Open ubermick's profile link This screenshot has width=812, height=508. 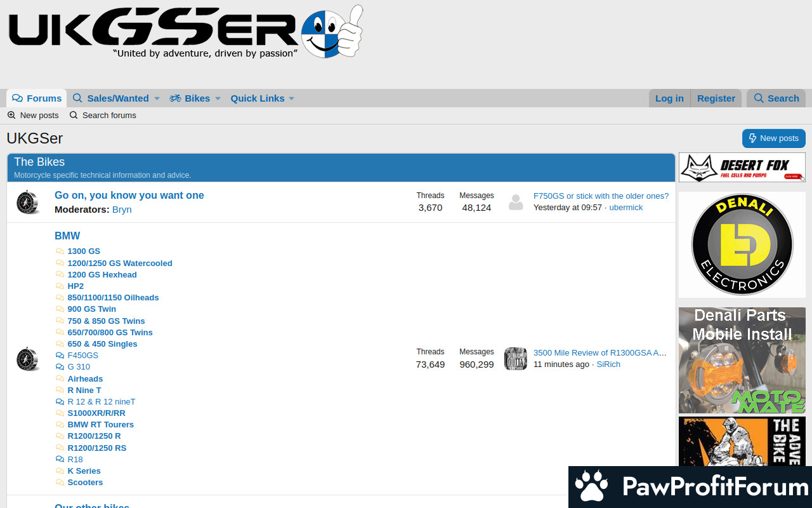pyautogui.click(x=626, y=208)
